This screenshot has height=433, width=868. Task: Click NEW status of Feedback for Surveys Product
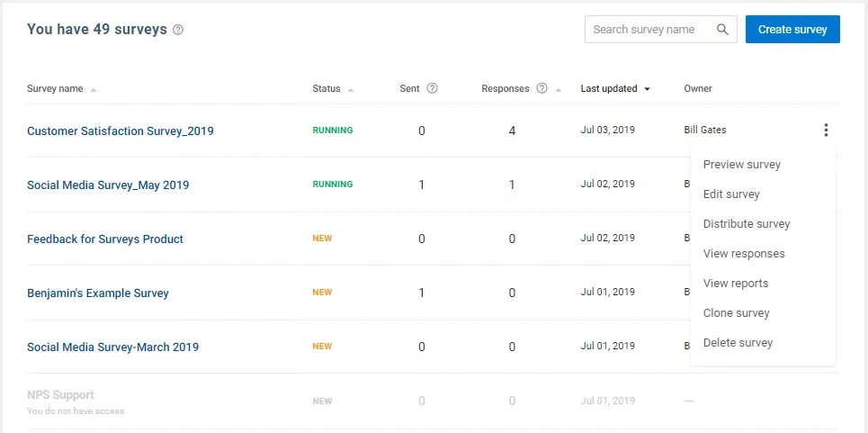tap(322, 239)
